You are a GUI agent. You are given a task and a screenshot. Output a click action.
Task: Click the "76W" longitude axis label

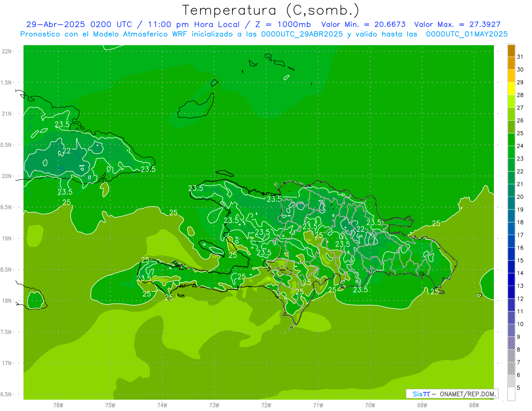pyautogui.click(x=58, y=405)
